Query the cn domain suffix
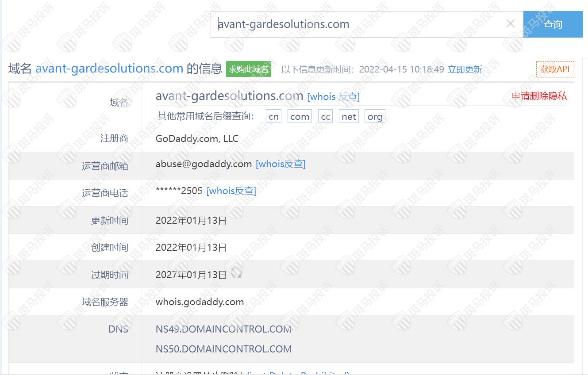This screenshot has width=588, height=375. pyautogui.click(x=273, y=117)
